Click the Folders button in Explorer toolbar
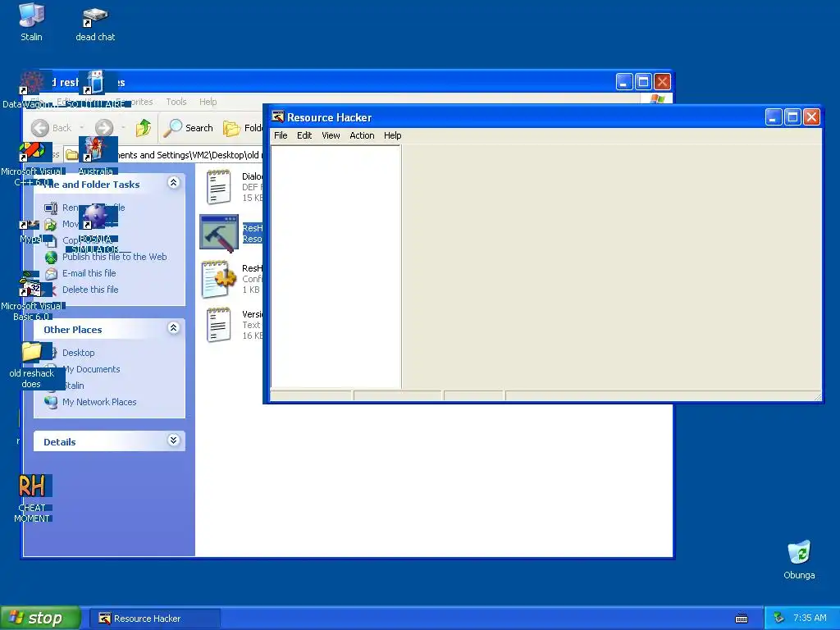840x630 pixels. tap(242, 127)
